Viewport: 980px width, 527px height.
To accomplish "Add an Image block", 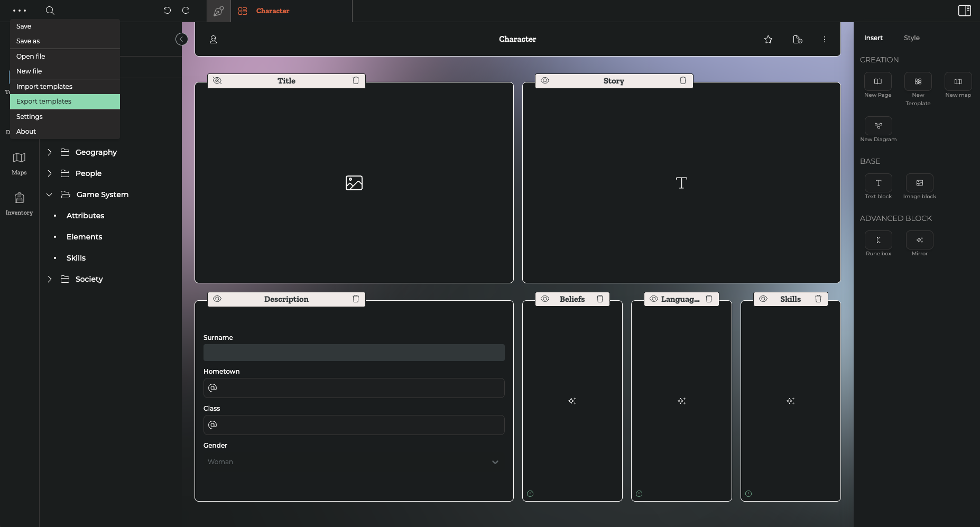I will (x=919, y=183).
